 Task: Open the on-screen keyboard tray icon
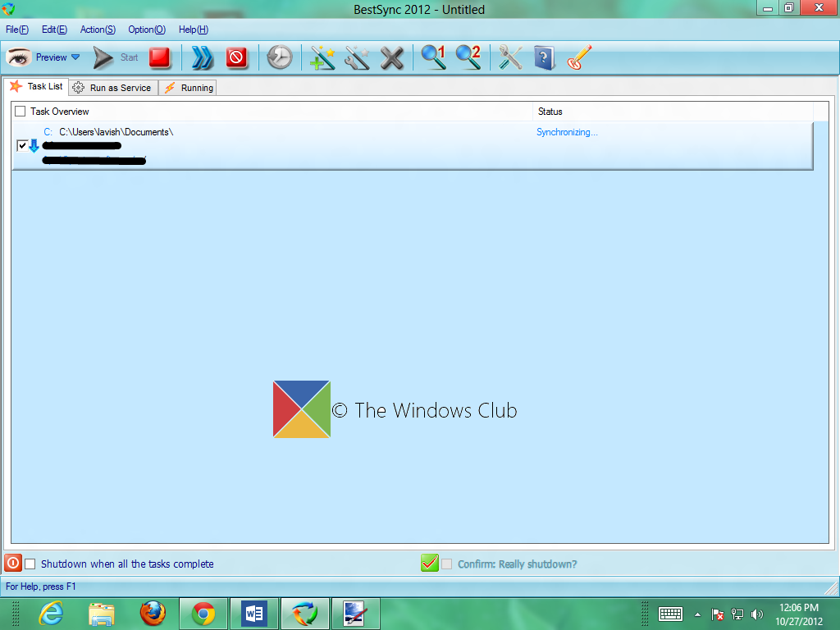coord(670,614)
